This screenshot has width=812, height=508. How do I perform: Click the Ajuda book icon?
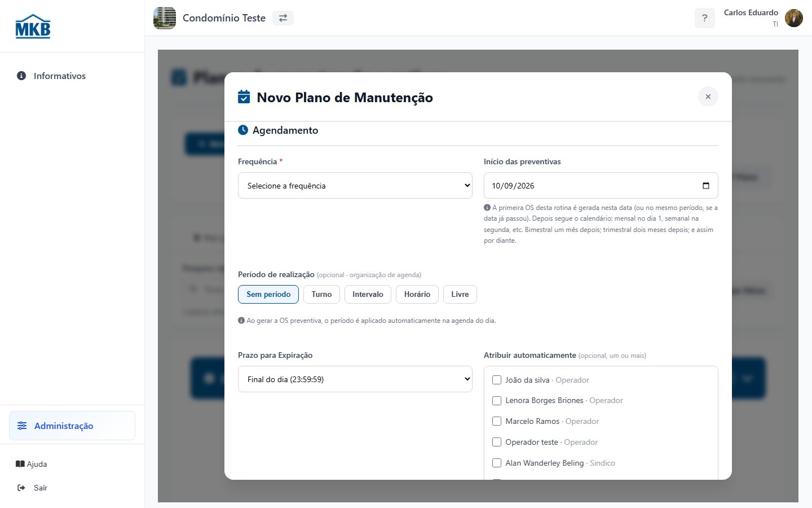pos(20,464)
